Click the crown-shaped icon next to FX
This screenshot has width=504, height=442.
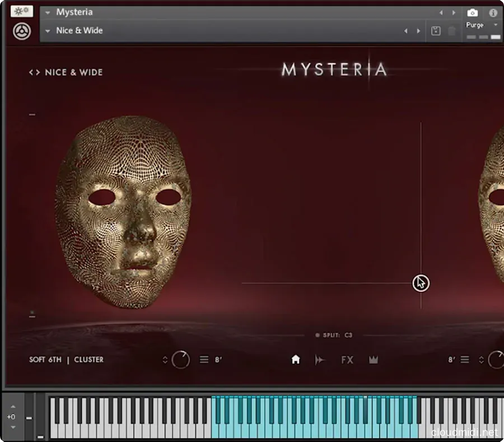pyautogui.click(x=374, y=360)
